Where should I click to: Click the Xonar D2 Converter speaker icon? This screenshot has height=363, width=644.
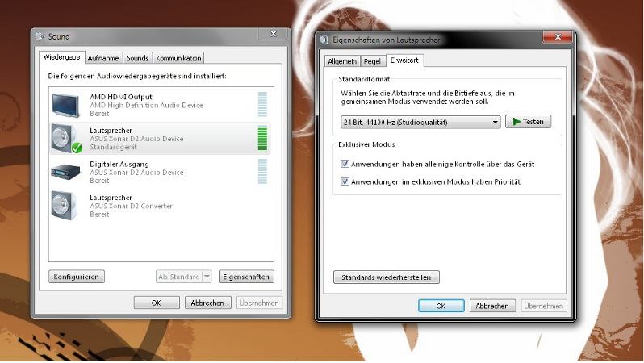[64, 206]
